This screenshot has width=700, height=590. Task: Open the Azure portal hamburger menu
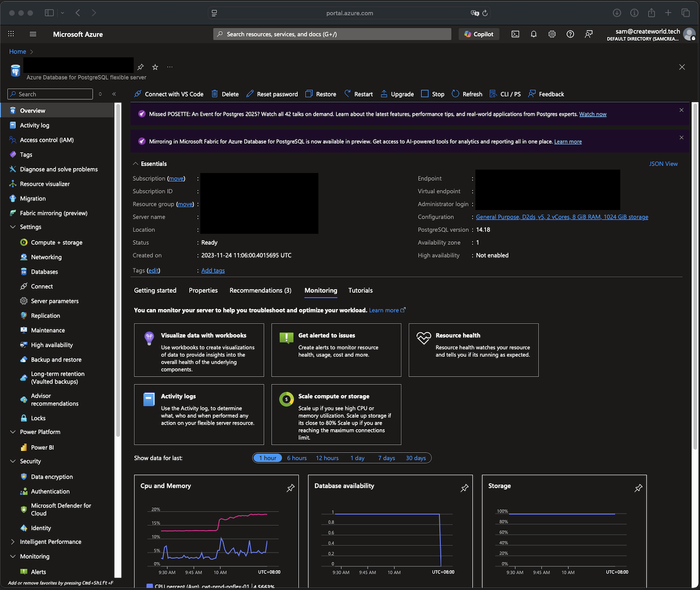[33, 34]
